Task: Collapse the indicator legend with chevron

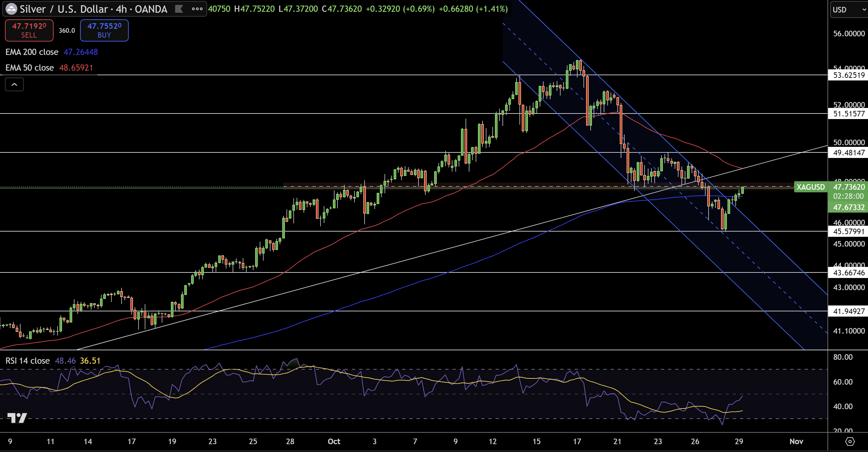Action: (x=14, y=84)
